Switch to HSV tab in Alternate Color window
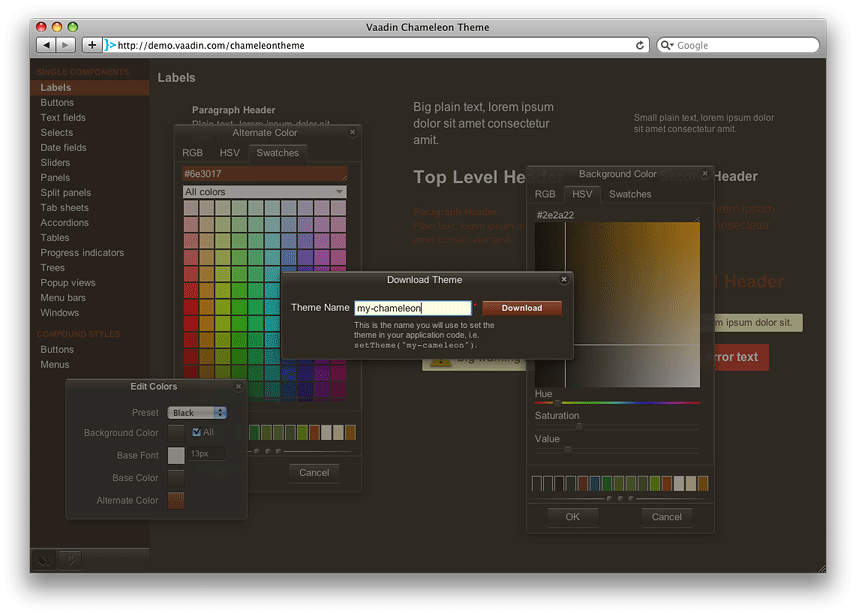856x614 pixels. point(229,153)
